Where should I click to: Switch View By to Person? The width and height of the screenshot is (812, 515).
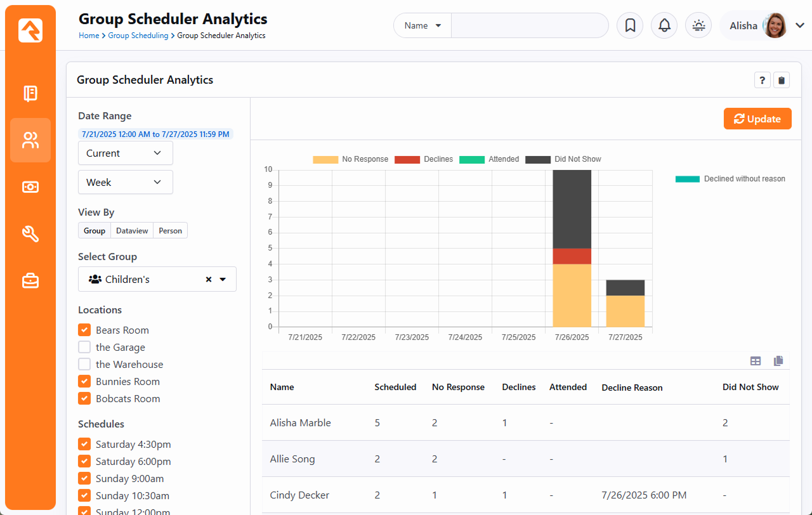point(170,231)
